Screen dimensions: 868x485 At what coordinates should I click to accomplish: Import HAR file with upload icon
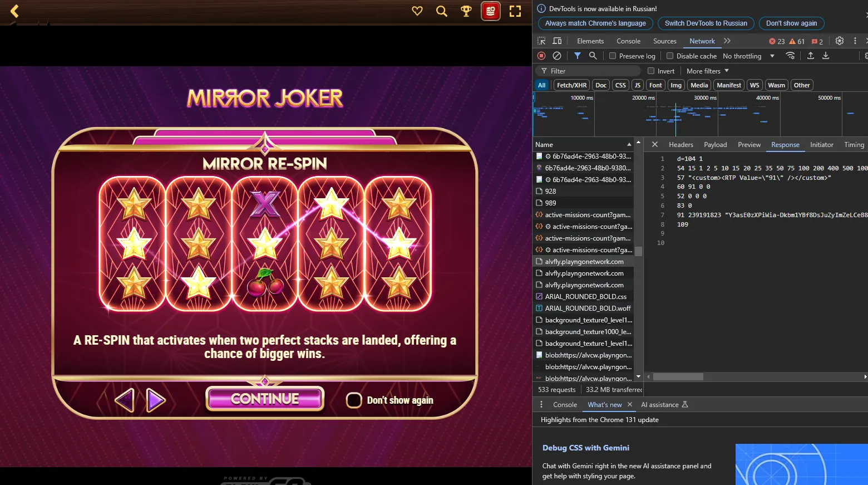(x=811, y=56)
